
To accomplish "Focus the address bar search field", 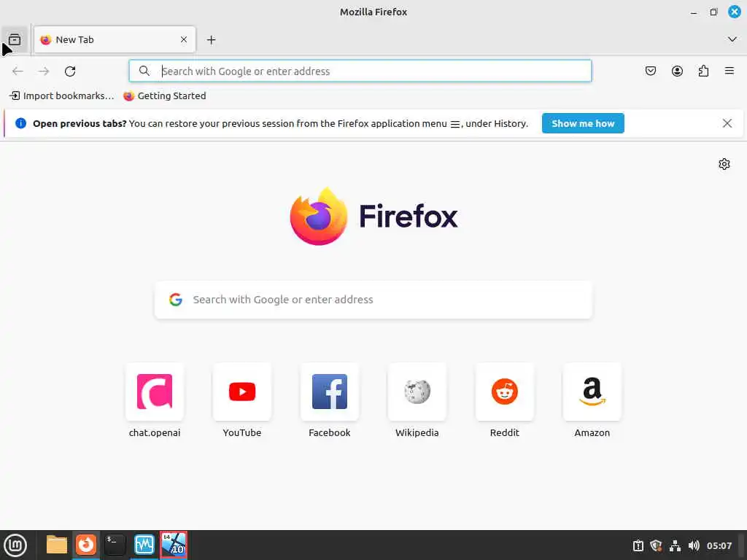I will click(360, 71).
